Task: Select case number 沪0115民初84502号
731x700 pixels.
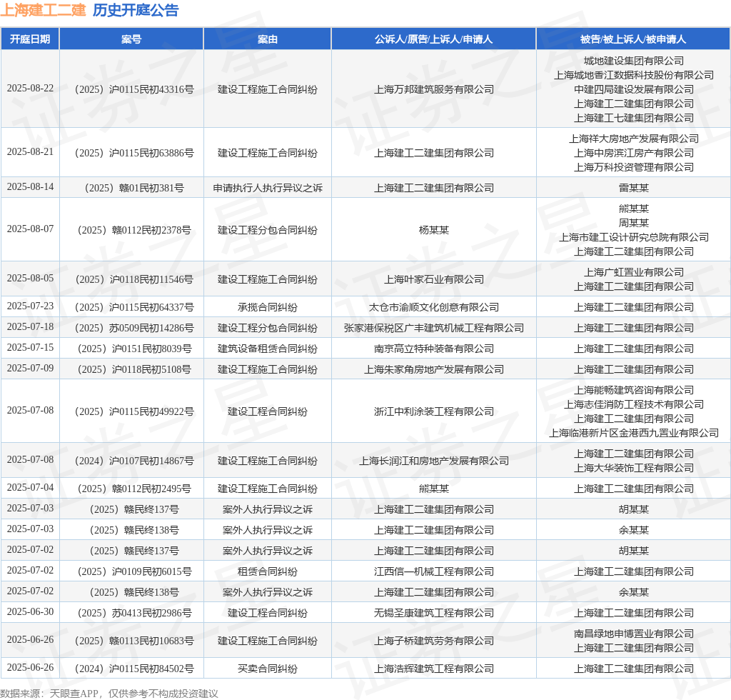Action: click(134, 669)
